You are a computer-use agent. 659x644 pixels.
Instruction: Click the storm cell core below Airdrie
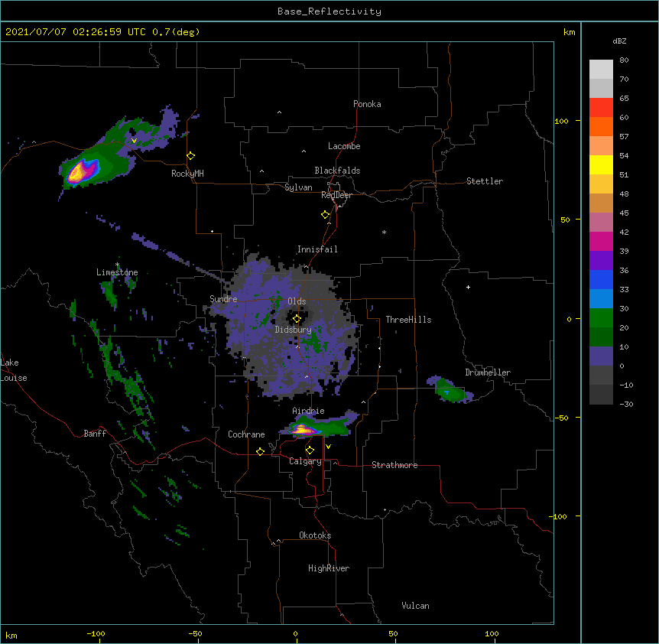click(x=302, y=430)
